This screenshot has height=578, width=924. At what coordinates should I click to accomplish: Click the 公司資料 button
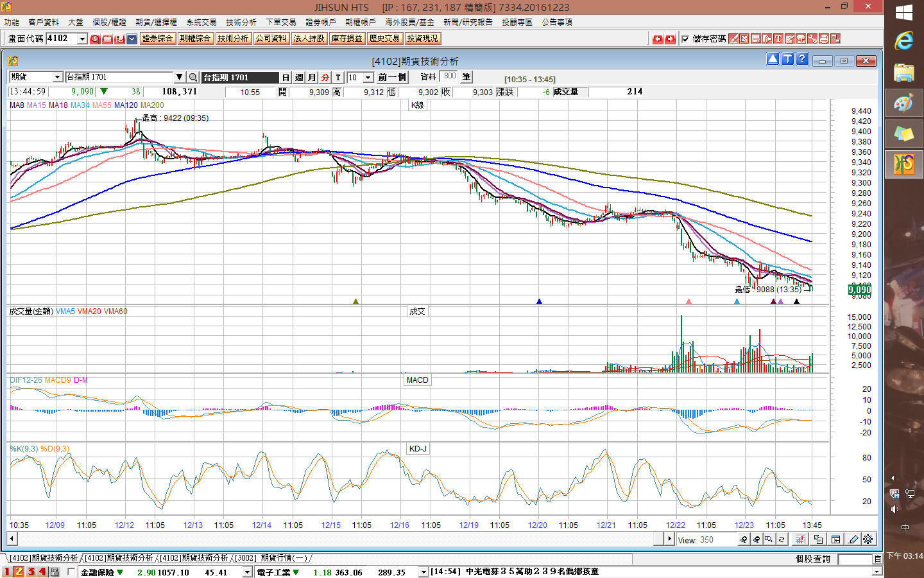[271, 39]
